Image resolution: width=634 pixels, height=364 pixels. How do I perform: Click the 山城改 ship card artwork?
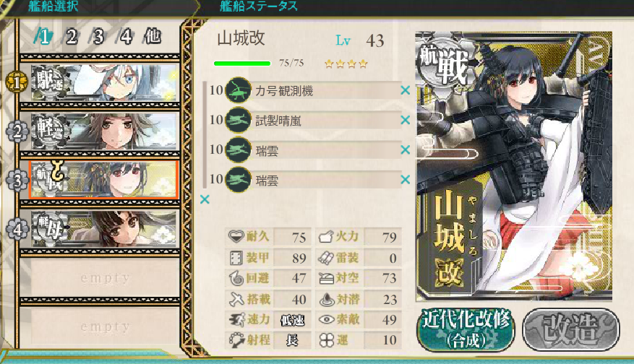coord(513,166)
